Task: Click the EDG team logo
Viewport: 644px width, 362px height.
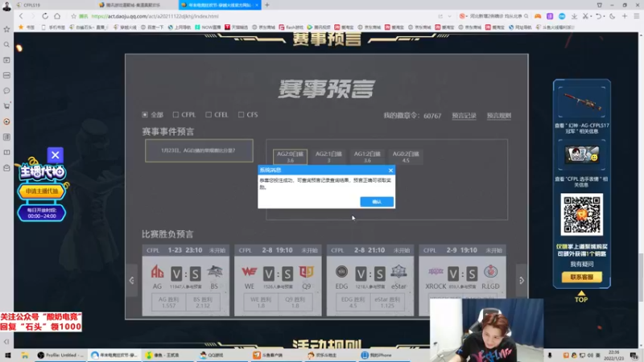Action: (x=341, y=271)
